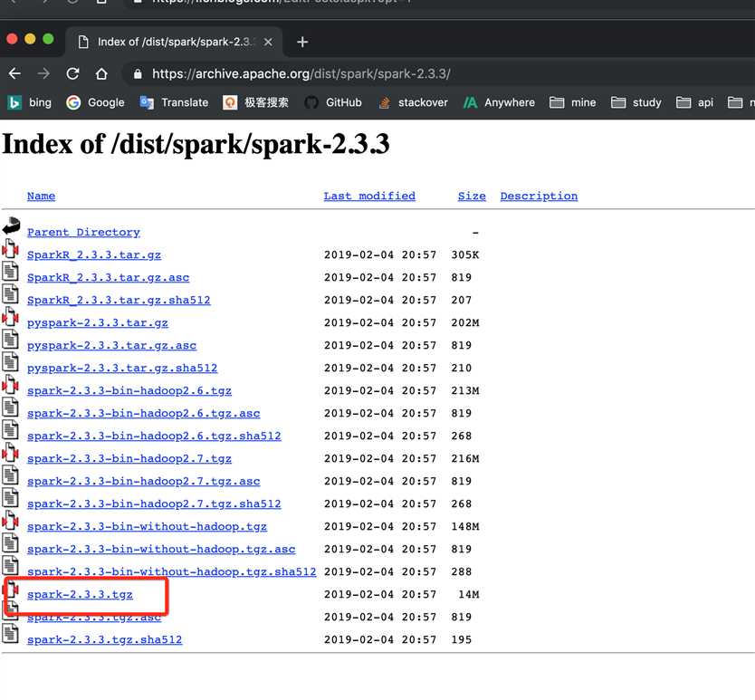Viewport: 755px width, 700px height.
Task: Click the document icon beside spark-2.3.3-bin-hadoop2.7.tgz.asc
Action: tap(11, 475)
